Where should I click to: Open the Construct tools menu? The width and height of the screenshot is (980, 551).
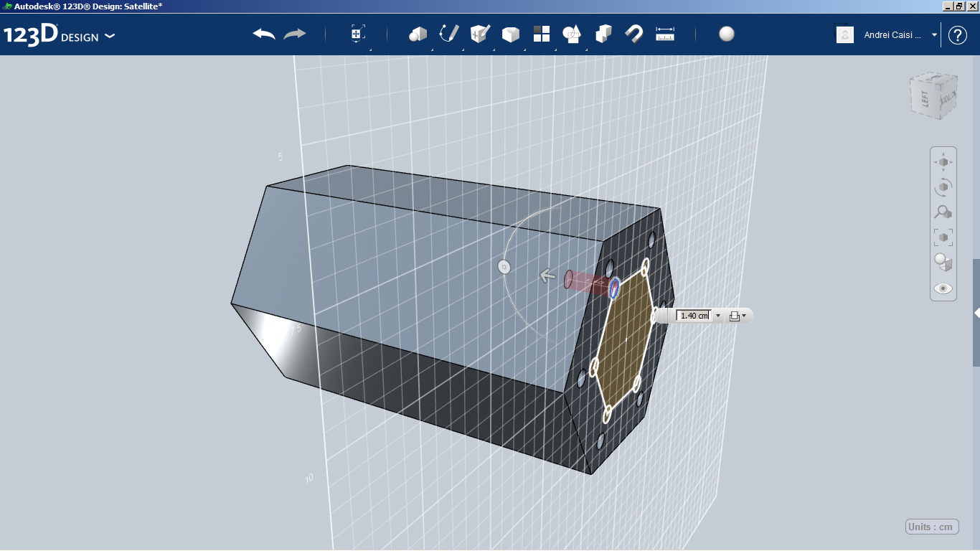pos(480,34)
